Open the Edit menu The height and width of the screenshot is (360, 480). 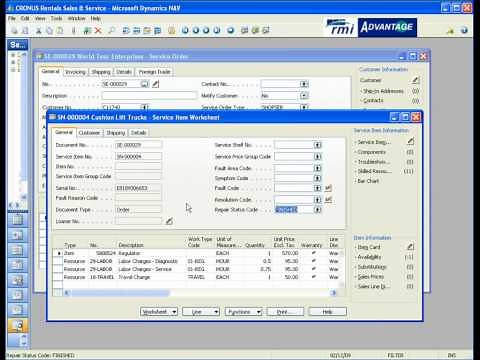[x=25, y=18]
